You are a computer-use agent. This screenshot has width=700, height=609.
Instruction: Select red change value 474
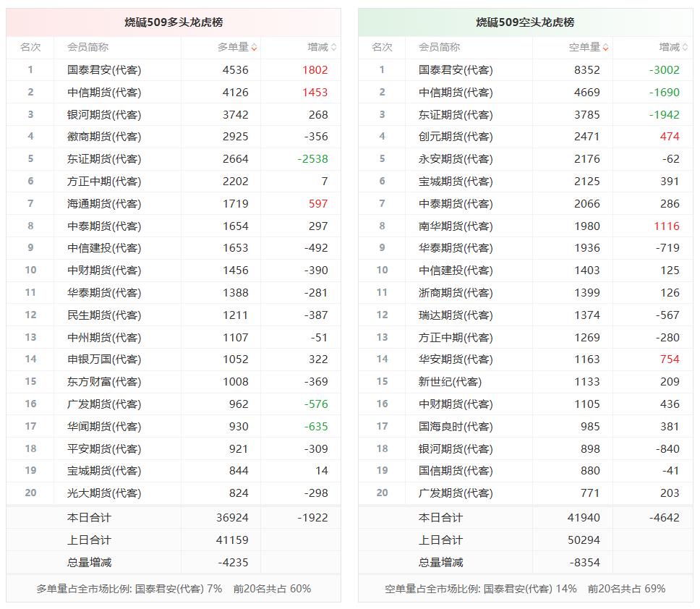pyautogui.click(x=670, y=137)
